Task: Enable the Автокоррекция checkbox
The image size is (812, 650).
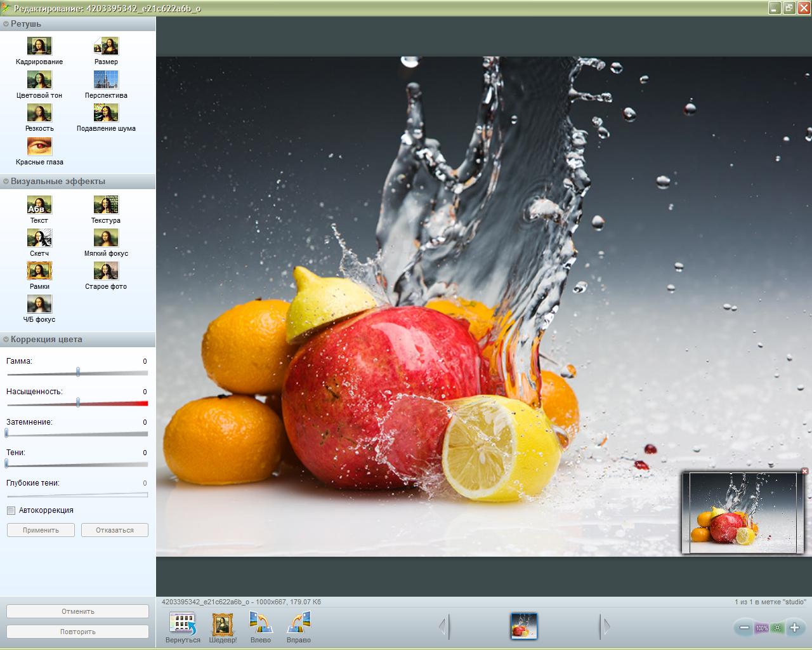Action: point(11,510)
